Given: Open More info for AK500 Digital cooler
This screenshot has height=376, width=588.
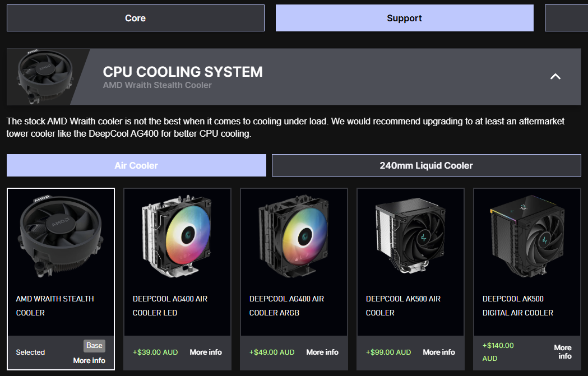Looking at the screenshot, I should point(563,352).
